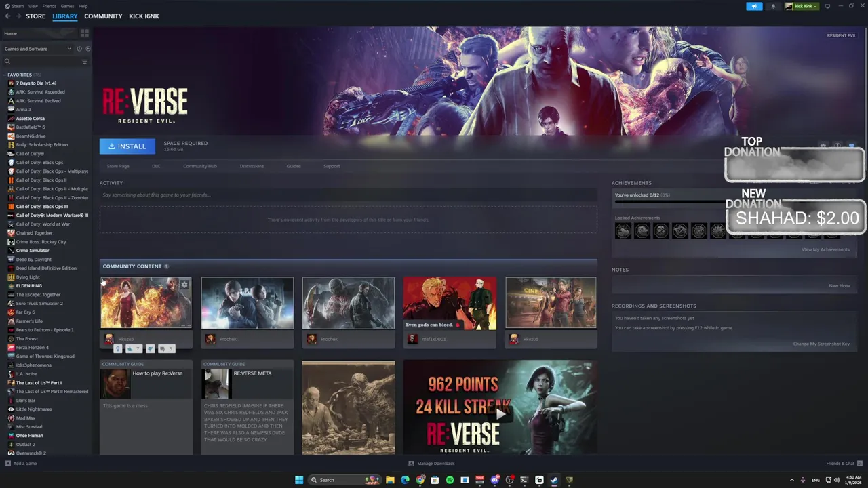Click Change My Screenshot Key

[821, 344]
